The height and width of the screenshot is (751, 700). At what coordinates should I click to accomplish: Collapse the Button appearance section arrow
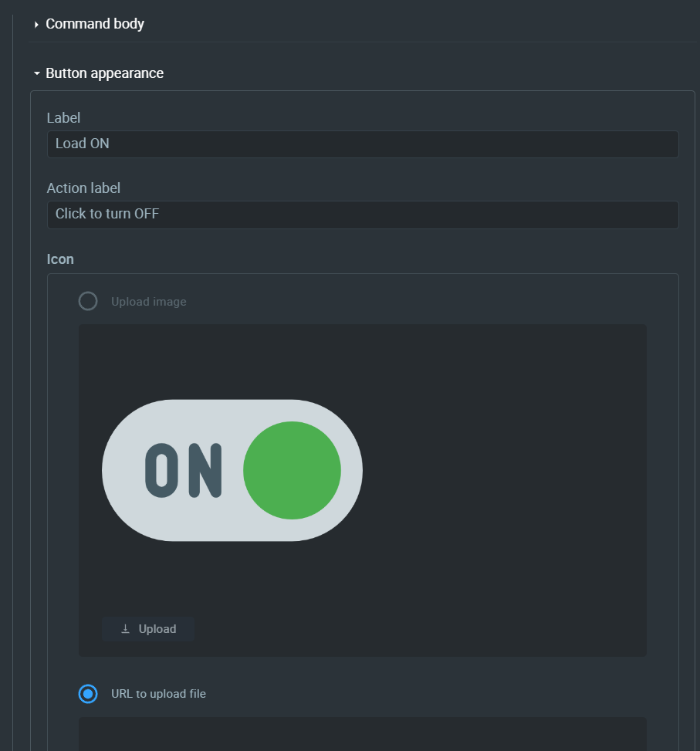pyautogui.click(x=36, y=73)
